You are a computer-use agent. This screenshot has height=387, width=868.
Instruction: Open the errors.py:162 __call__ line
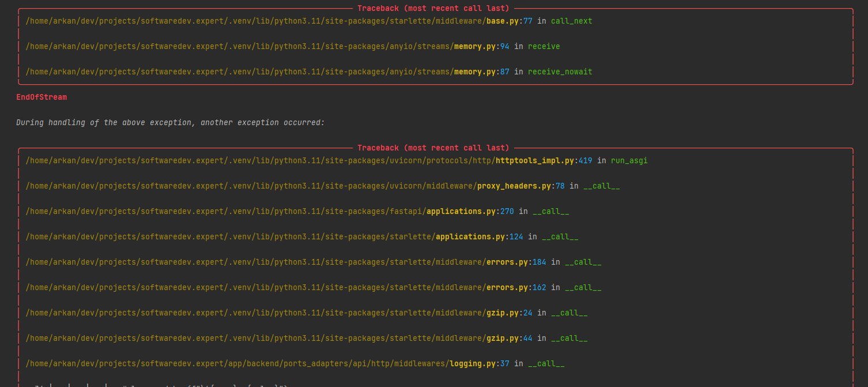(314, 287)
